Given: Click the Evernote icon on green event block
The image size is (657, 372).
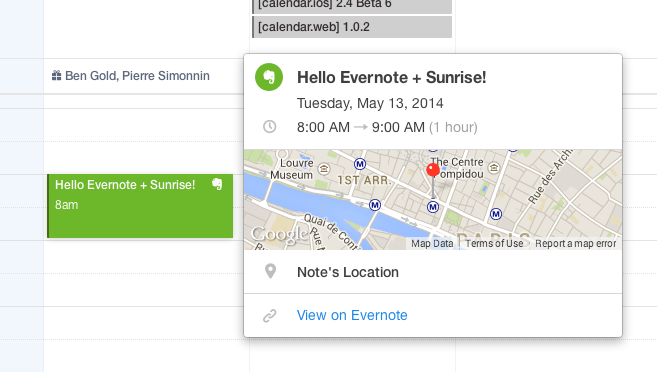Looking at the screenshot, I should [217, 184].
